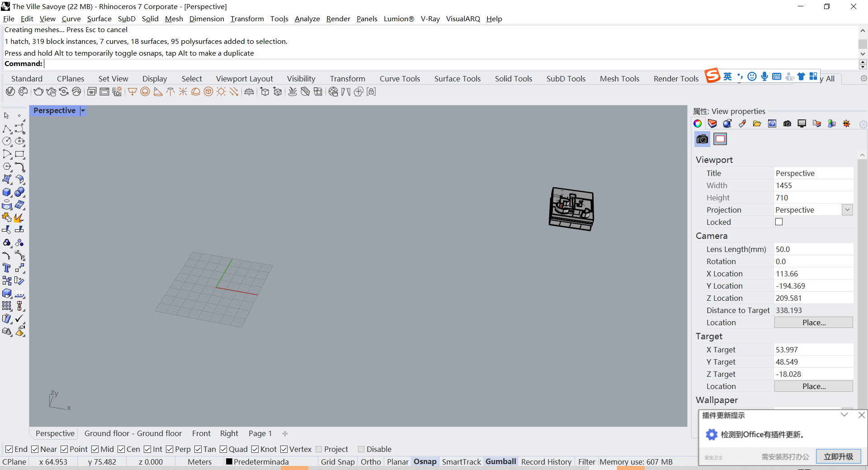
Task: Click the camera Location Place button
Action: pyautogui.click(x=813, y=323)
